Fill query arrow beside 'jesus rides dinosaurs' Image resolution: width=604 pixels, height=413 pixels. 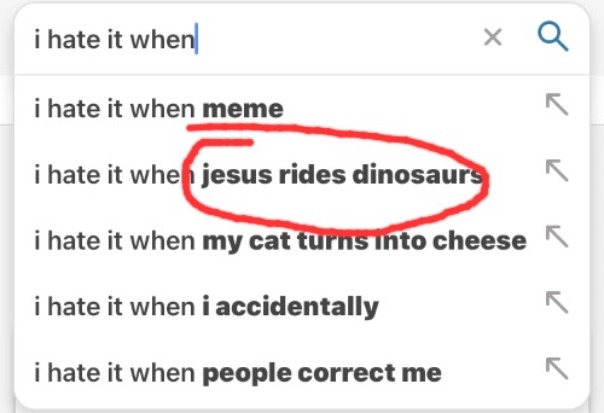tap(557, 171)
